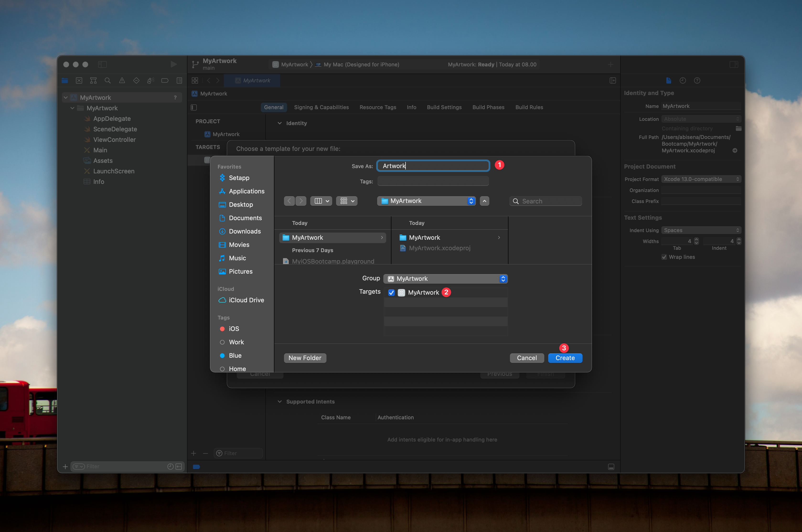
Task: Open the column view options dropdown
Action: tap(321, 201)
